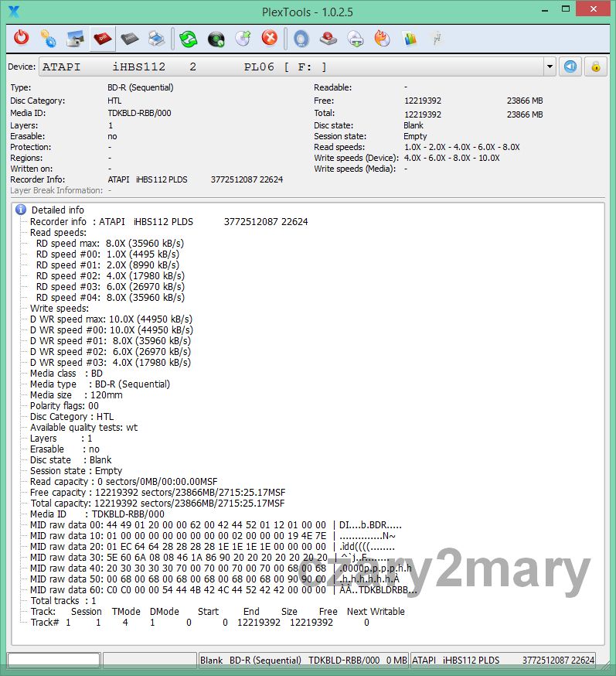Select the Read speeds tree node

pos(58,232)
